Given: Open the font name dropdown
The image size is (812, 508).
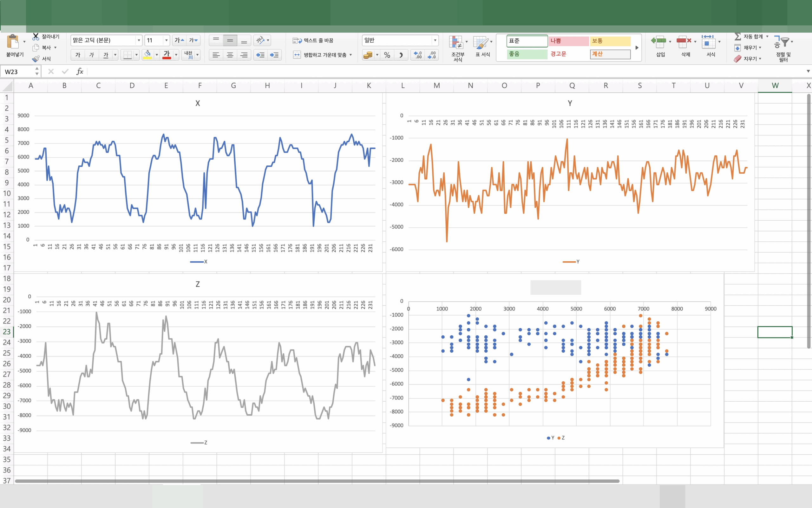Looking at the screenshot, I should pos(139,40).
